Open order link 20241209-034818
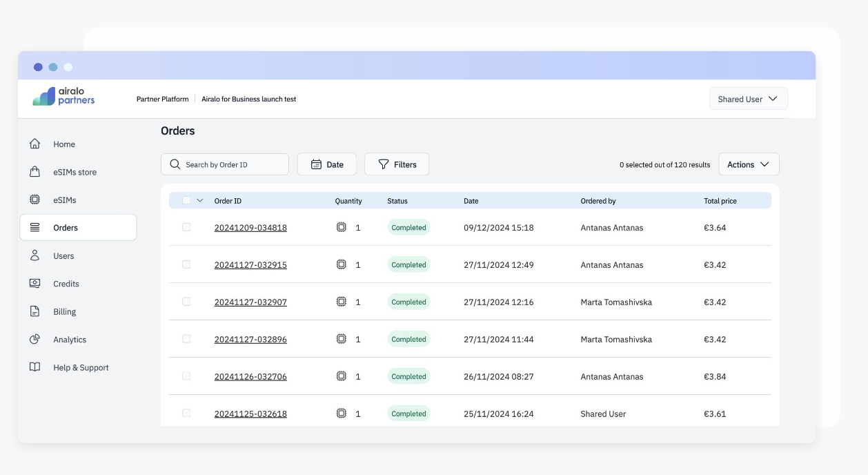The image size is (868, 475). (250, 228)
